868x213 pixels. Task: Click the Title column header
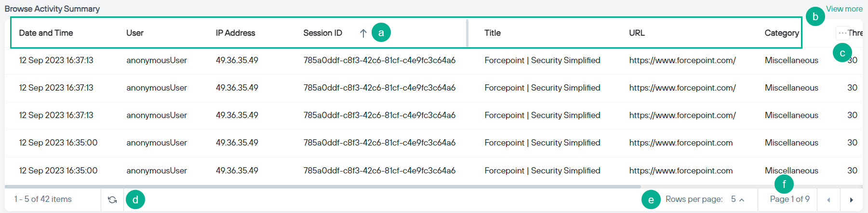tap(493, 33)
